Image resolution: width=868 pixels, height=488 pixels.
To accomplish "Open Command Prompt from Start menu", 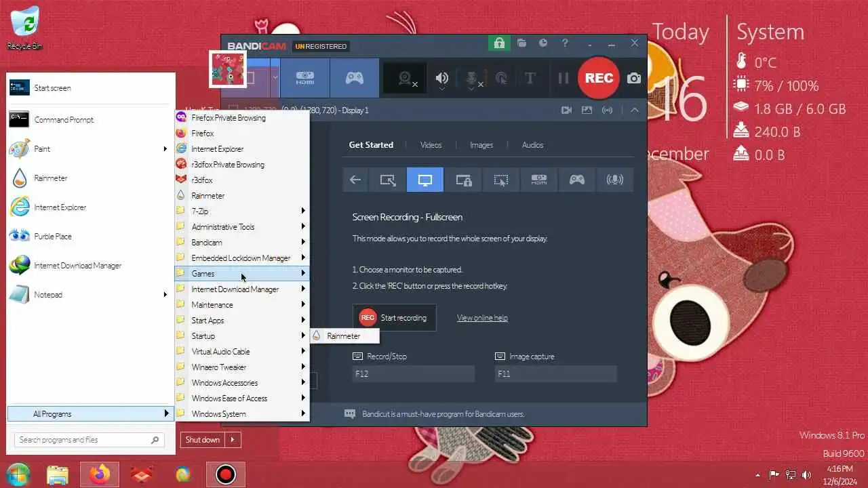I will 90,120.
